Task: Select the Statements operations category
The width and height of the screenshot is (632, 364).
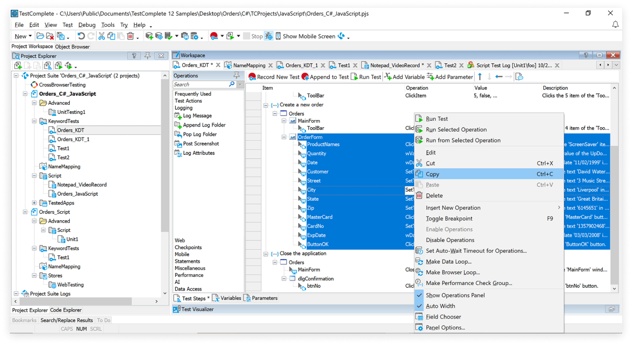Action: coord(188,261)
